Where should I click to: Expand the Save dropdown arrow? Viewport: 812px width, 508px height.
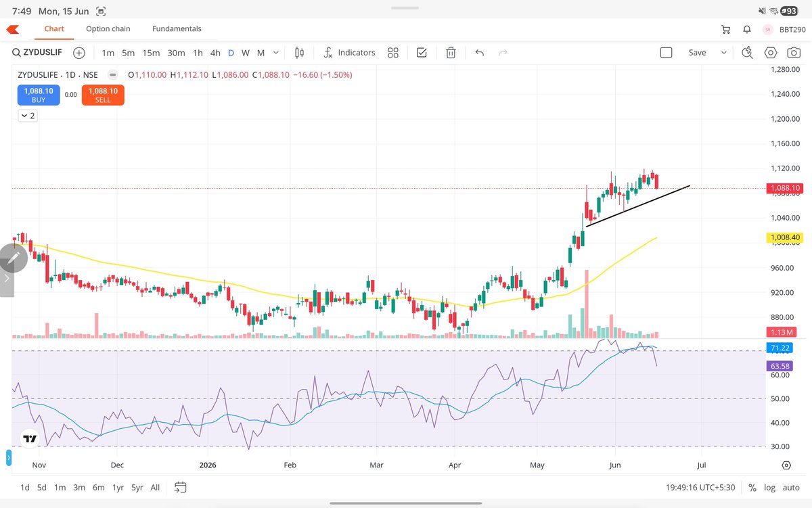(724, 53)
